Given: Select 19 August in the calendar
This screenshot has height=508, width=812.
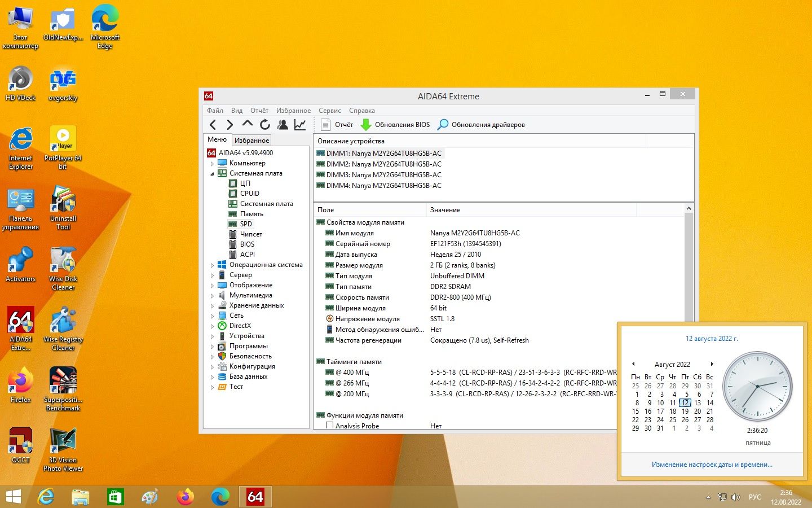Looking at the screenshot, I should [x=685, y=411].
